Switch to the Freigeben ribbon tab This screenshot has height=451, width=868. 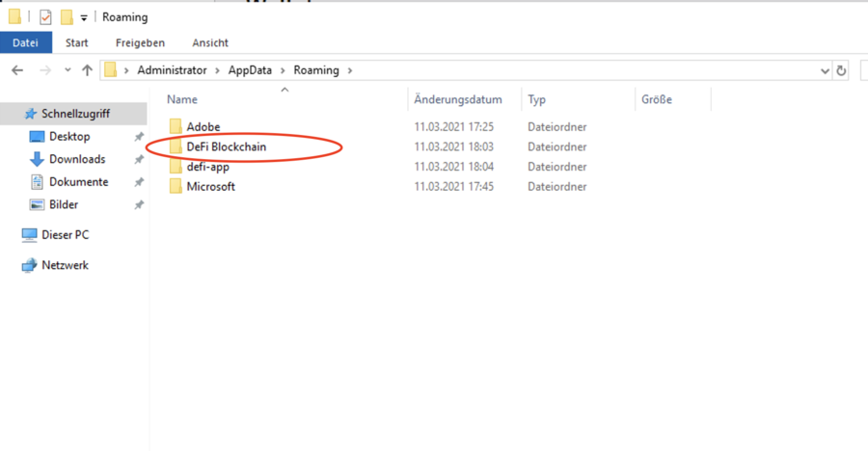(x=140, y=42)
